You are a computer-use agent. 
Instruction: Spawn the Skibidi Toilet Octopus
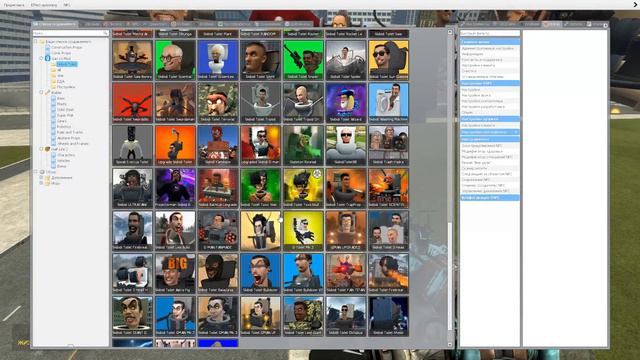346,316
